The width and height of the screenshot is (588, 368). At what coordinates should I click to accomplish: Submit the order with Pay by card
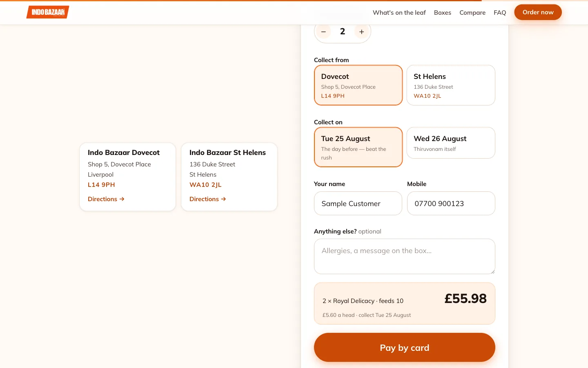coord(405,348)
